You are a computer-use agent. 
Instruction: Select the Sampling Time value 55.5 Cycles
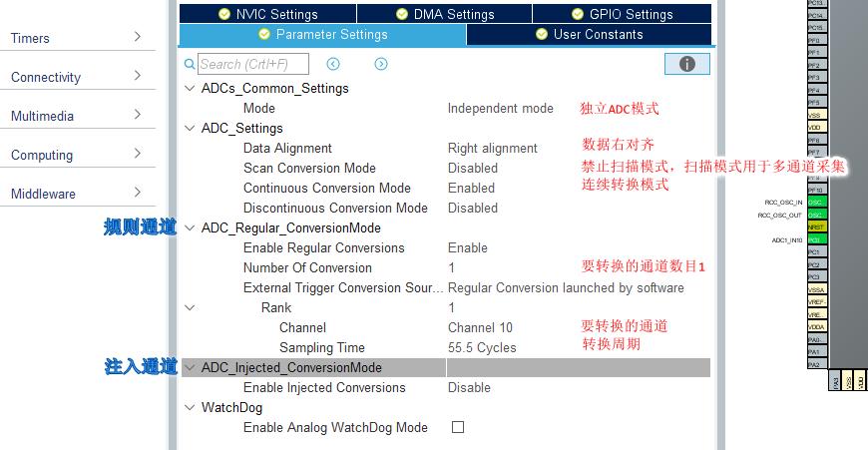tap(482, 347)
